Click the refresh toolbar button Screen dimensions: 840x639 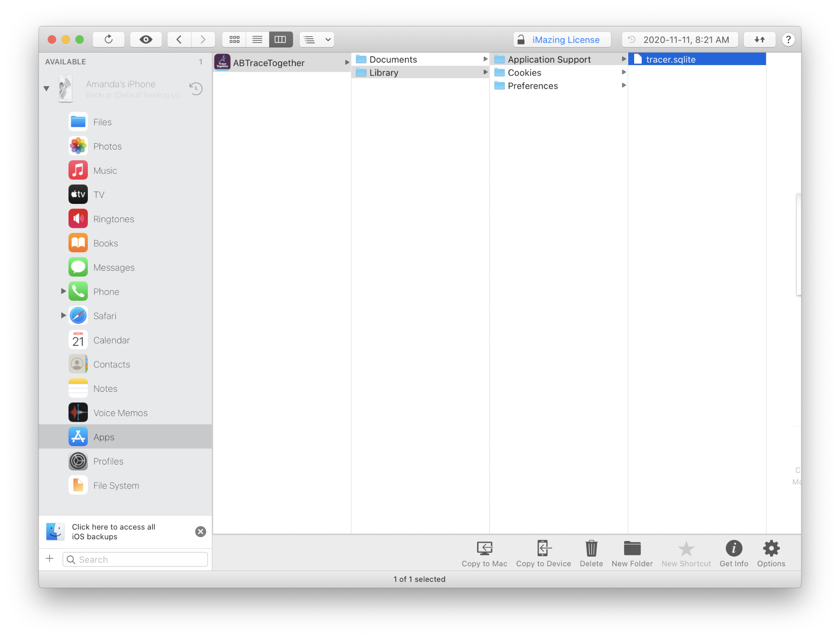(x=108, y=40)
